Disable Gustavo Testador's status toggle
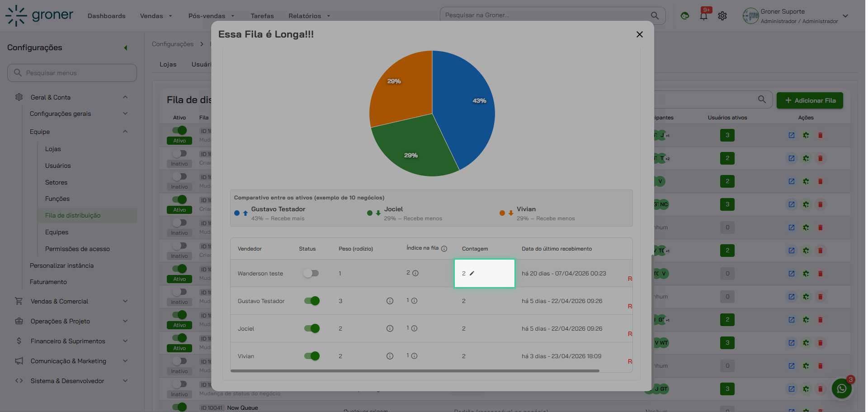Screen dimensions: 868x412 click(x=311, y=301)
